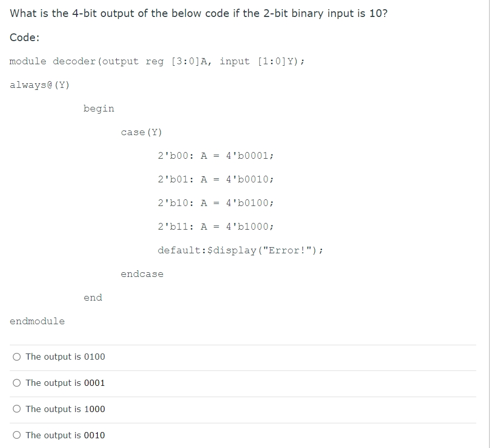
Task: Click the end keyword
Action: [x=92, y=297]
